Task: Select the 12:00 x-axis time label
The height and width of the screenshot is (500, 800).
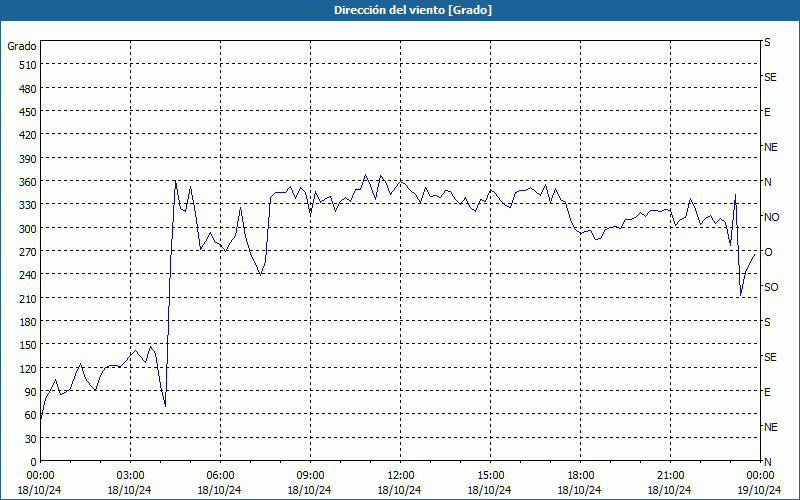Action: (x=401, y=475)
